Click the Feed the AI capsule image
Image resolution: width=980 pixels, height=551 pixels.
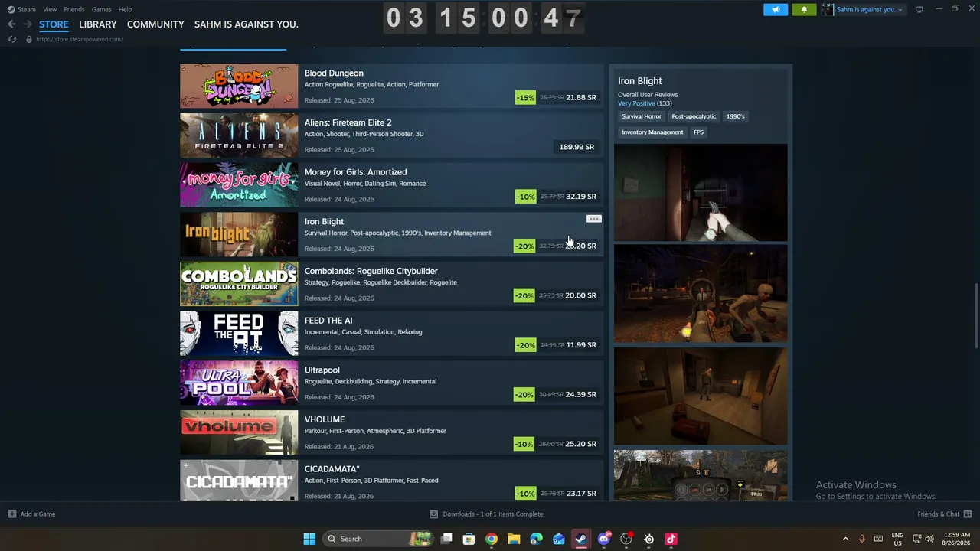click(239, 334)
